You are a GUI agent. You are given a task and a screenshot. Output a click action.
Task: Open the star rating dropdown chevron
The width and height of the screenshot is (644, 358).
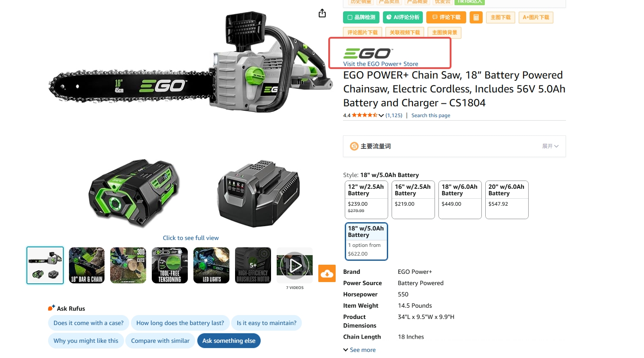(x=381, y=115)
